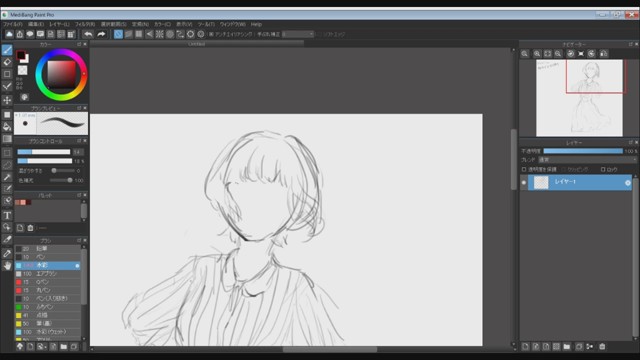The width and height of the screenshot is (640, 360).
Task: Click the Undo arrow in the top toolbar
Action: pyautogui.click(x=88, y=34)
